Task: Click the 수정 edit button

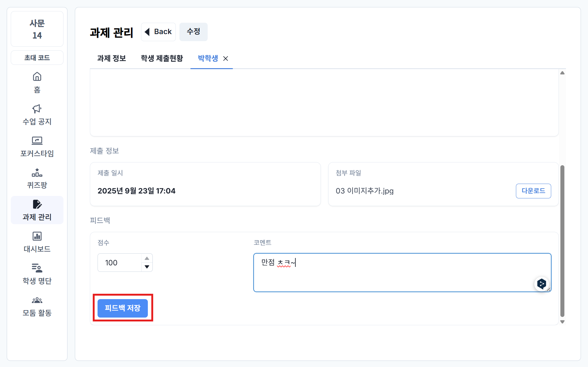Action: (x=193, y=32)
